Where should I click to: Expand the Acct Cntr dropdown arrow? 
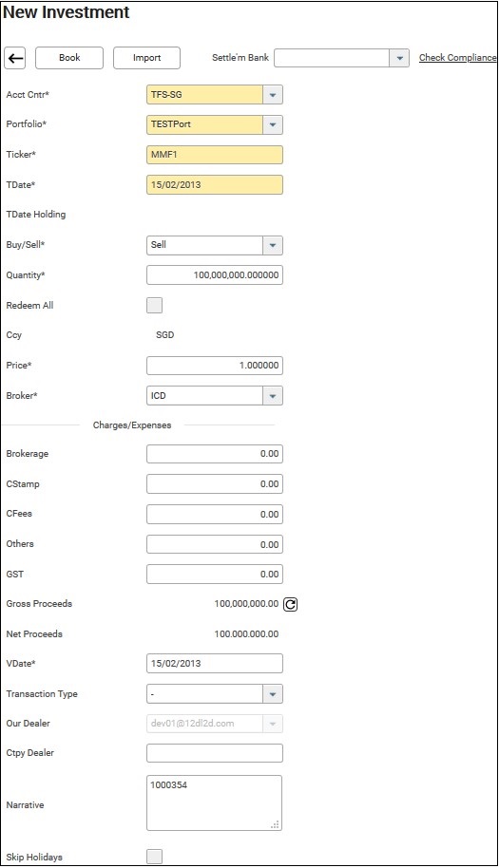(273, 95)
